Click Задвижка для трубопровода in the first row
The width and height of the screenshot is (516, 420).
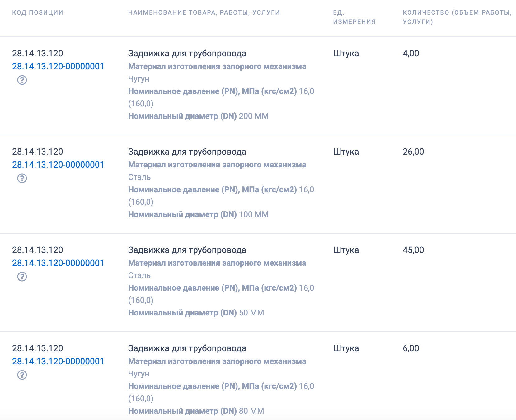(x=187, y=53)
